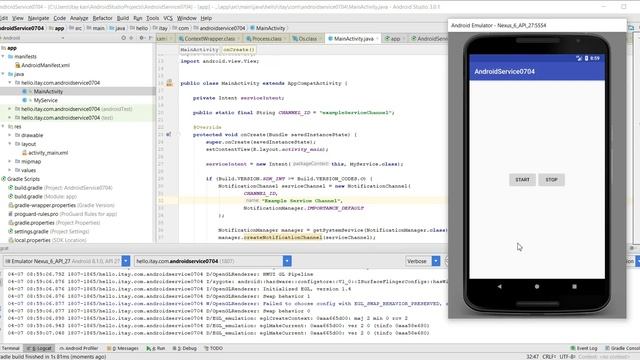Tap the START button in emulator
Image resolution: width=640 pixels, height=360 pixels.
[522, 180]
